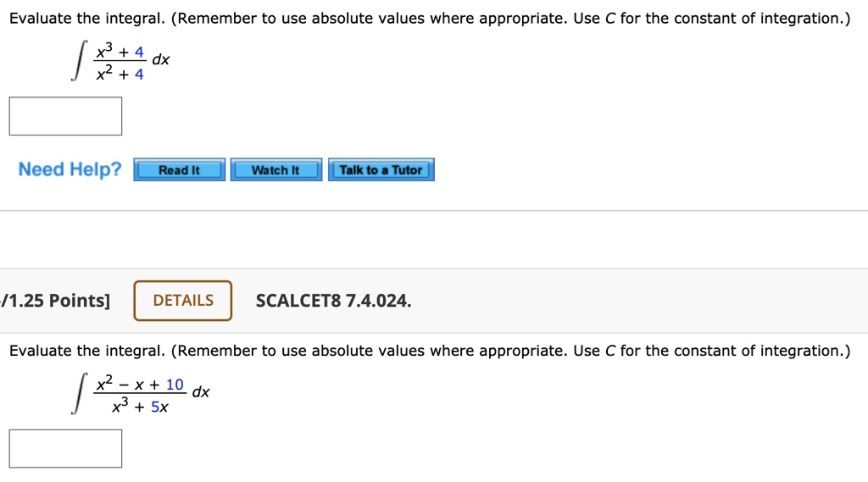Image resolution: width=868 pixels, height=482 pixels.
Task: Click the dx after the second fraction
Action: coord(201,392)
